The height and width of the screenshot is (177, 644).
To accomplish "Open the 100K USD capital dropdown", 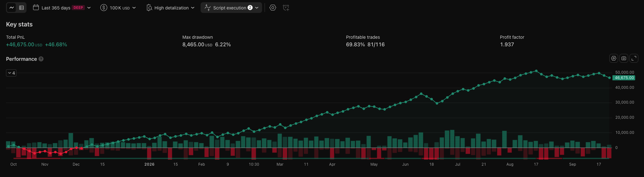I will (x=118, y=8).
